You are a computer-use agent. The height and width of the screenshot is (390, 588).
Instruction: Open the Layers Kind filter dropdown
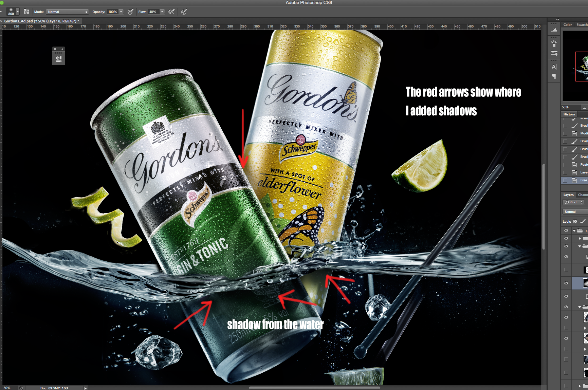coord(574,202)
